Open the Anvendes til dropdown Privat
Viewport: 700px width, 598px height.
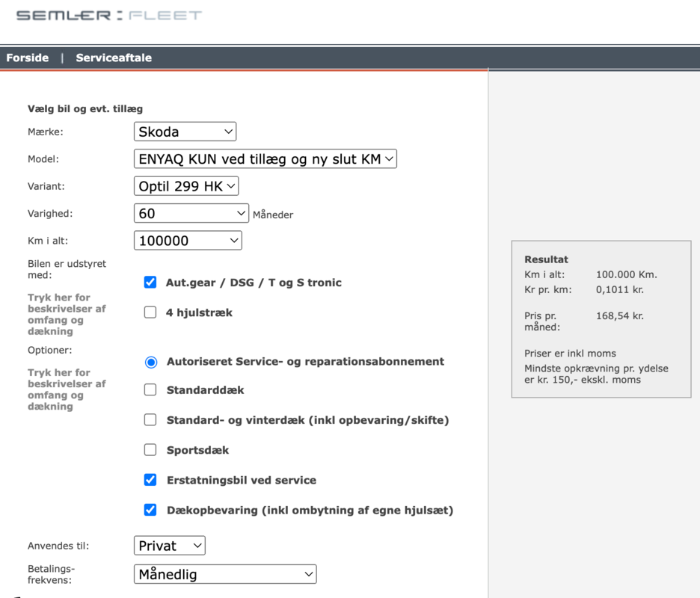coord(169,546)
